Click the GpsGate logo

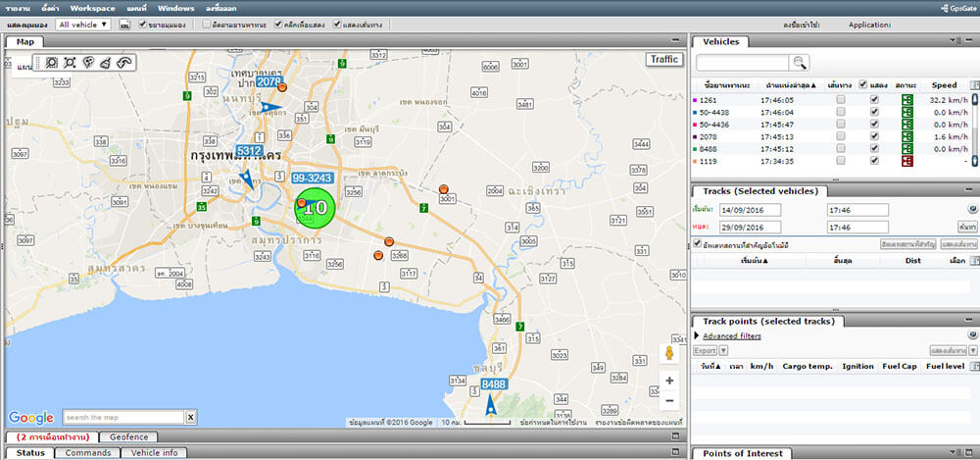958,8
